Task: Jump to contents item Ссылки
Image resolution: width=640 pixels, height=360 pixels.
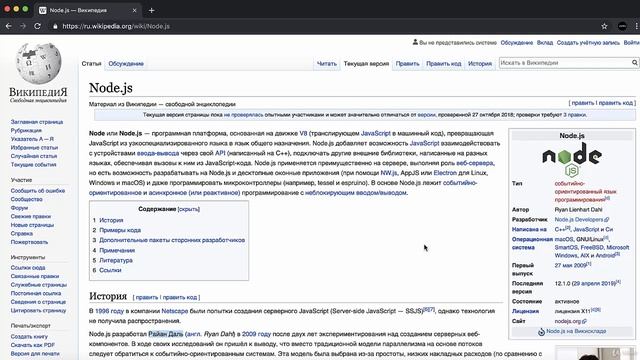Action: (x=110, y=270)
